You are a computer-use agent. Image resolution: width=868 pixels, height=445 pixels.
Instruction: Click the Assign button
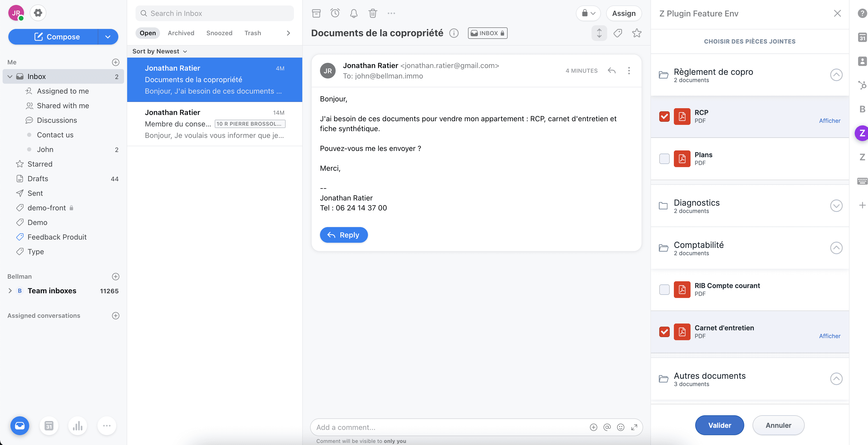click(x=624, y=13)
